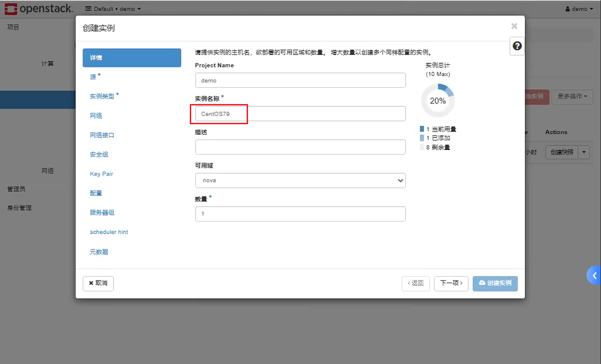Open the Key Pair tab

102,174
